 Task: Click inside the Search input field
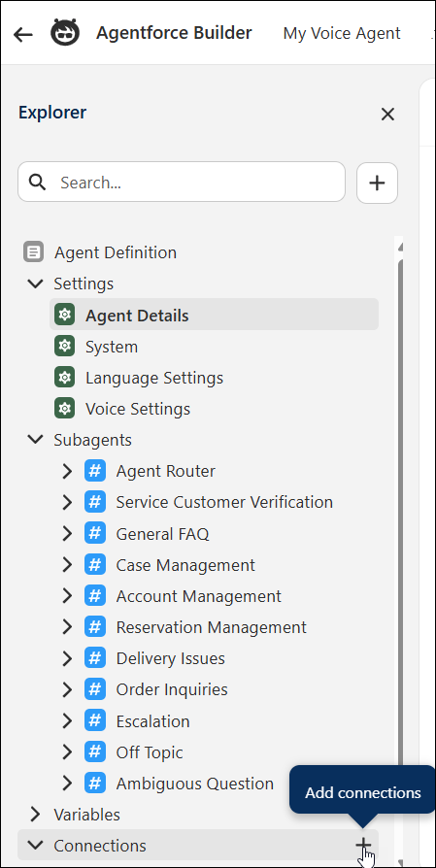(182, 182)
